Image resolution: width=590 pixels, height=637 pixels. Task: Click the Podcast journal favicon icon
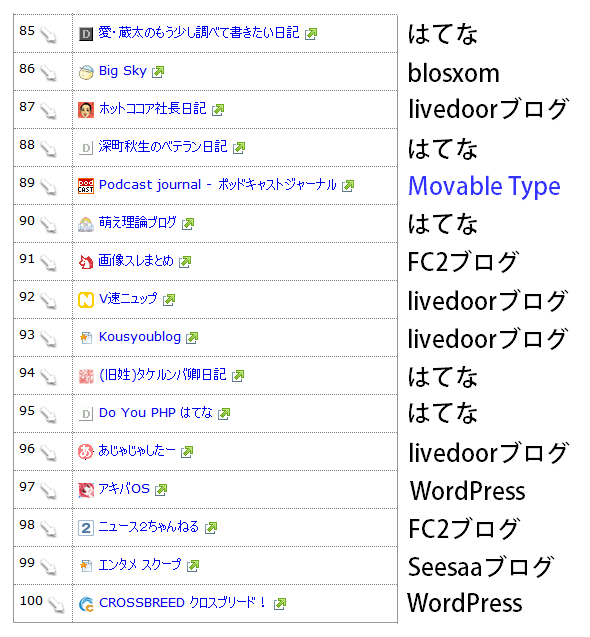(86, 186)
